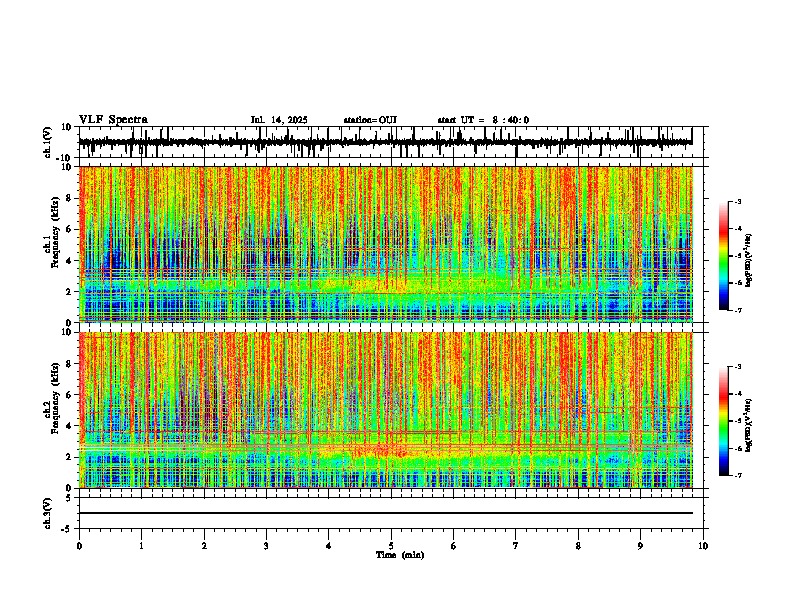Click the ch.3 flat voltage trace panel
The image size is (792, 612).
click(390, 513)
